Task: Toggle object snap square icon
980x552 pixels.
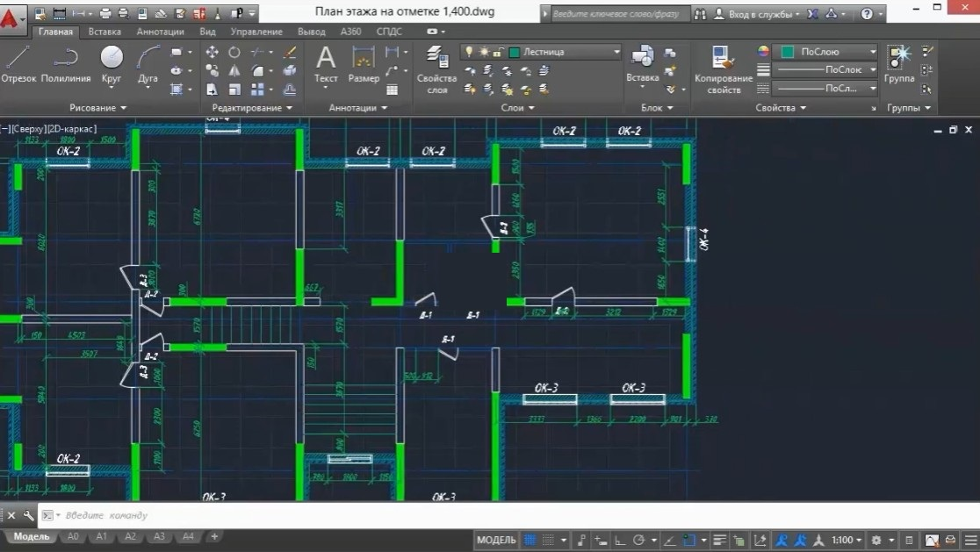Action: 688,540
